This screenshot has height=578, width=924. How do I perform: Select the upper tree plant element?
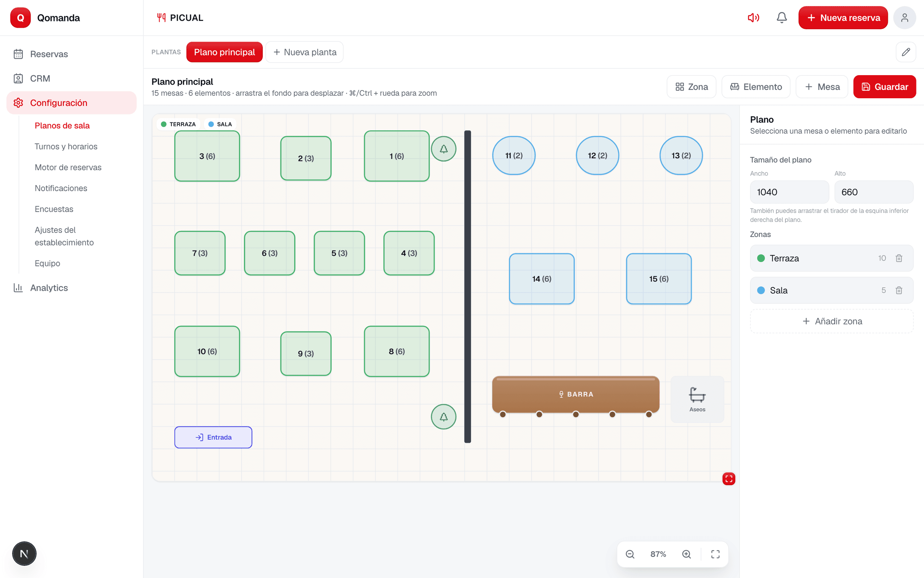pyautogui.click(x=443, y=149)
